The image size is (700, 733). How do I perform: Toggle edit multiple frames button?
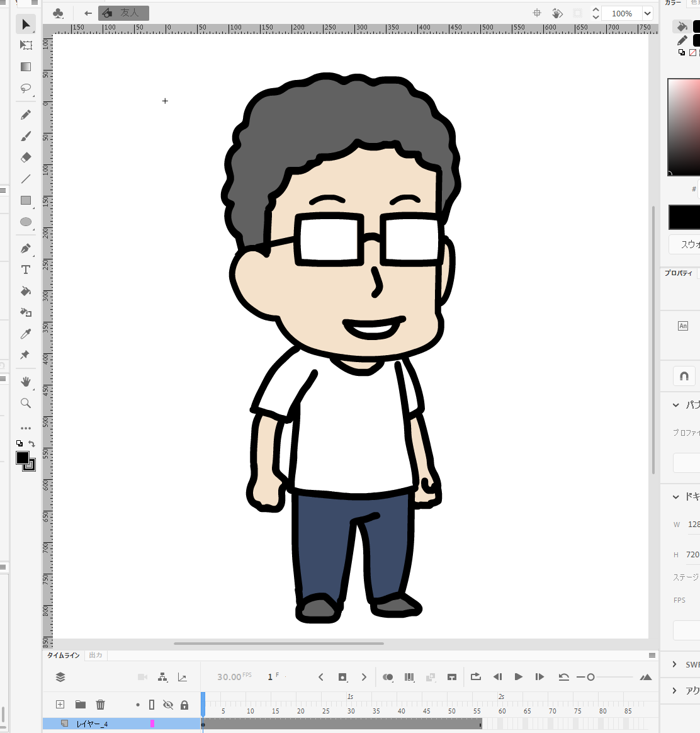(x=409, y=677)
